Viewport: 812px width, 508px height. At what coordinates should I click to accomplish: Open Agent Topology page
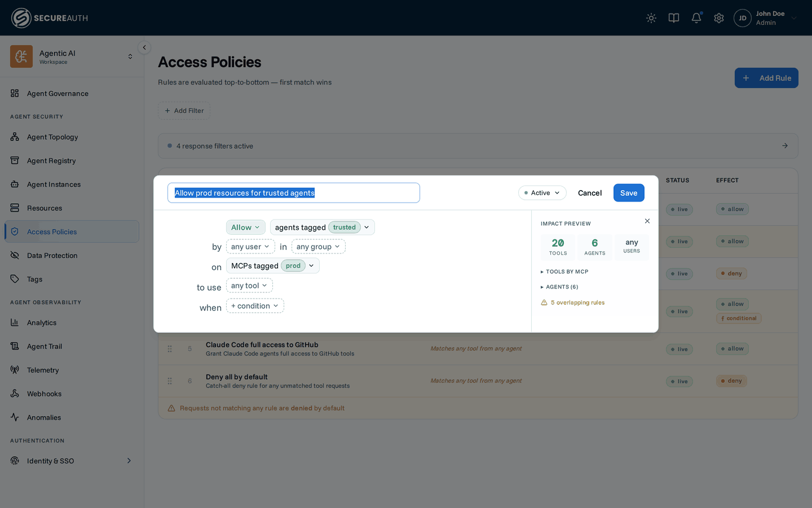click(x=72, y=137)
